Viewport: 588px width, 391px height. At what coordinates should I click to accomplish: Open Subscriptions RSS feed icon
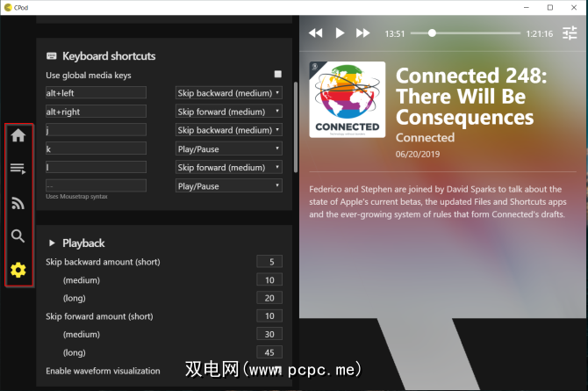pos(18,203)
